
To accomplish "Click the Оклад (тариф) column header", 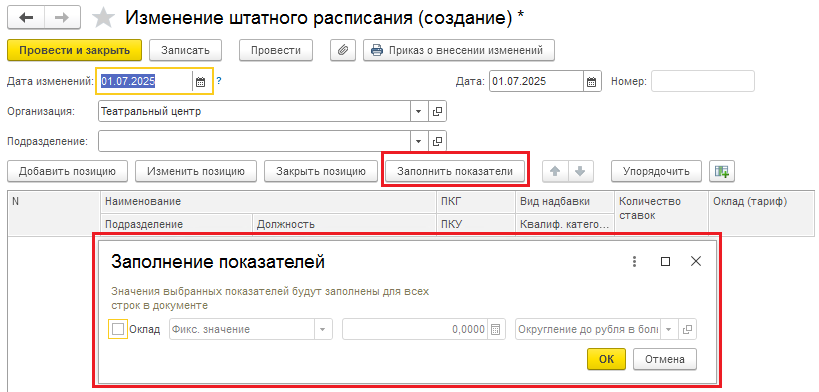I will pos(763,213).
